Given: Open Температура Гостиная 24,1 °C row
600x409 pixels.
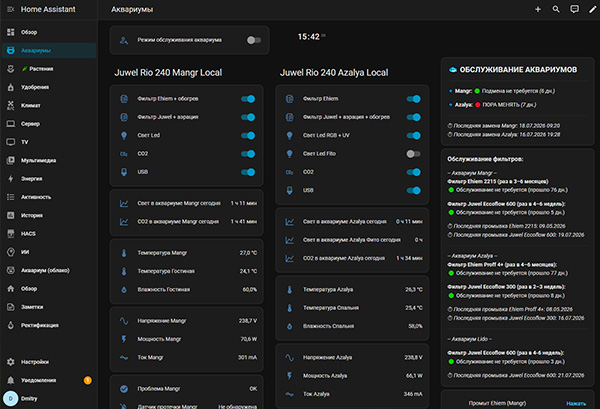Looking at the screenshot, I should click(x=187, y=271).
